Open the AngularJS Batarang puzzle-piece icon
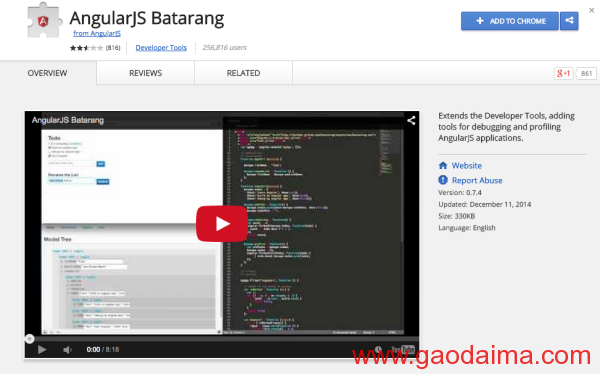Image resolution: width=600 pixels, height=374 pixels. pyautogui.click(x=44, y=20)
